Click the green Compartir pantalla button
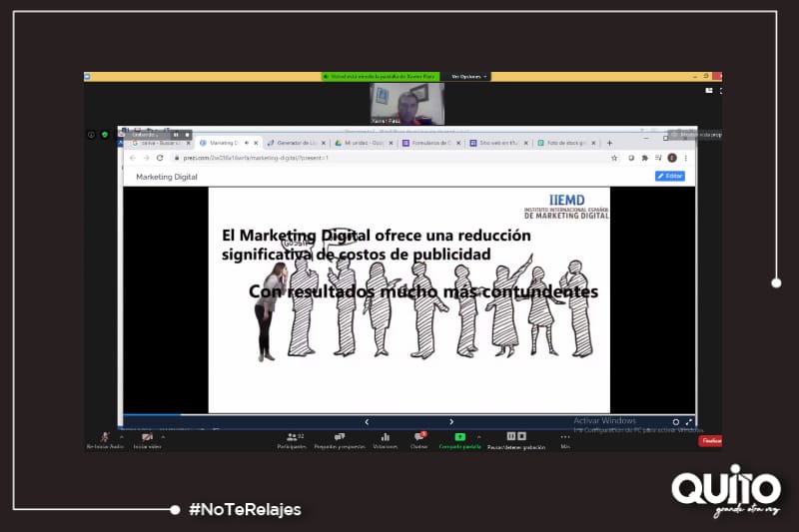The height and width of the screenshot is (532, 799). [x=459, y=438]
